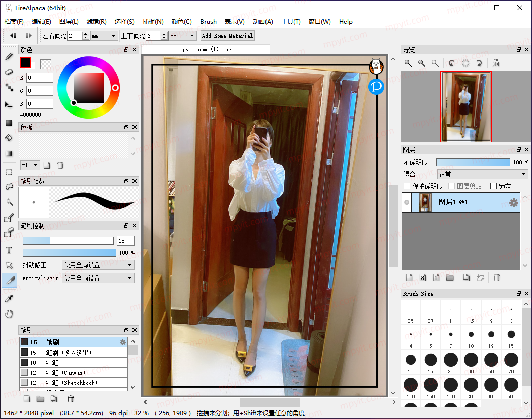Select the Dot tool
This screenshot has height=419, width=532.
9,88
